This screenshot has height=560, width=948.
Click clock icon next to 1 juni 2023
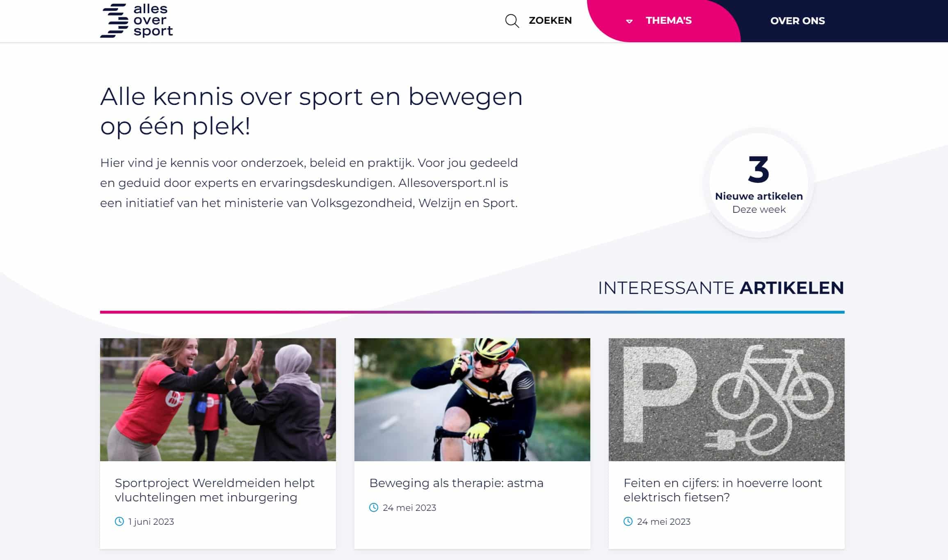click(x=119, y=521)
